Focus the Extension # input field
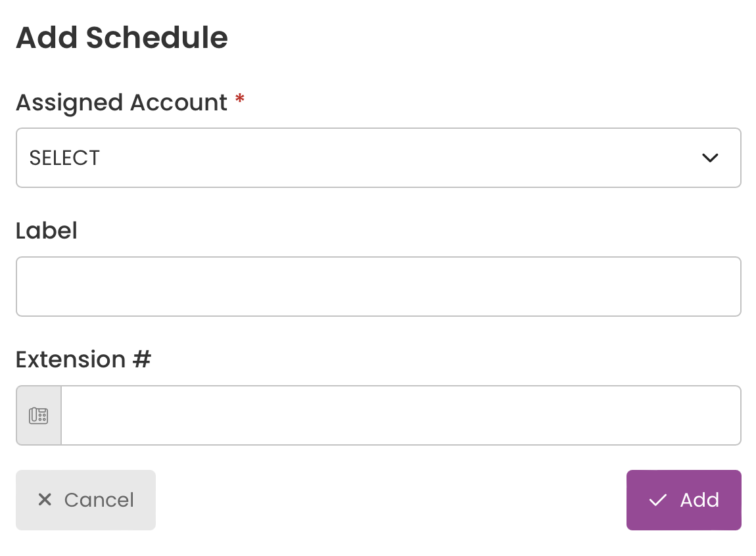Image resolution: width=756 pixels, height=556 pixels. pyautogui.click(x=401, y=415)
